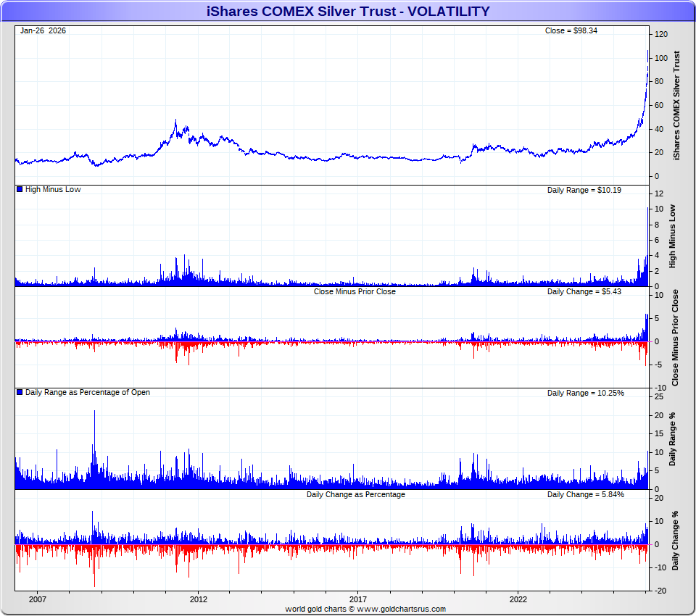
Task: Click the 'Daily Change as Percentage' panel title
Action: pos(356,494)
